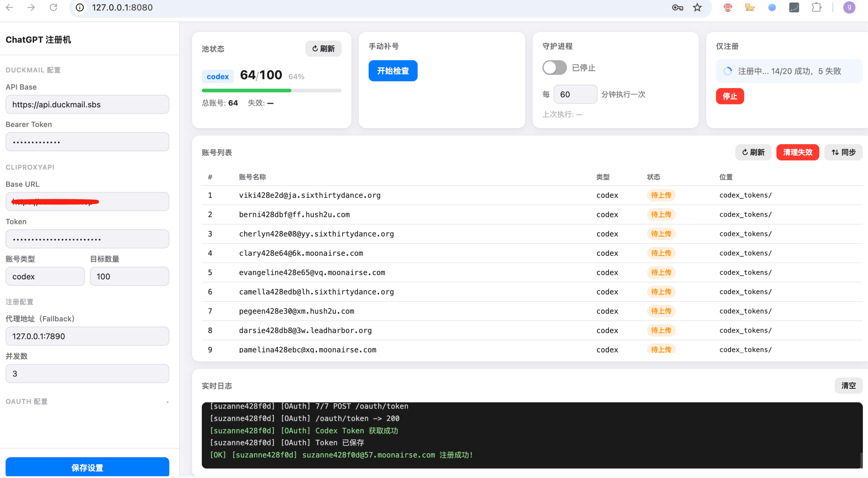Click the proxy address field 127.0.0.1:7890
868x478 pixels.
pyautogui.click(x=87, y=336)
